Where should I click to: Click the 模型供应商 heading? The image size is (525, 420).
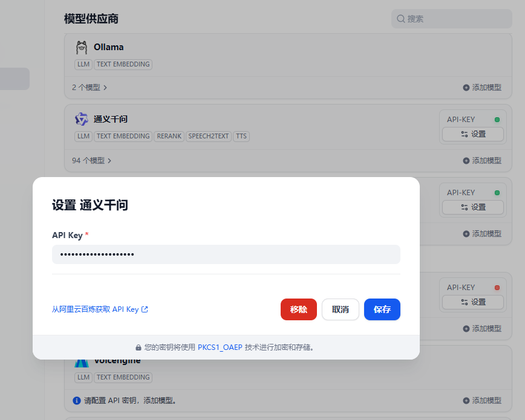[91, 19]
